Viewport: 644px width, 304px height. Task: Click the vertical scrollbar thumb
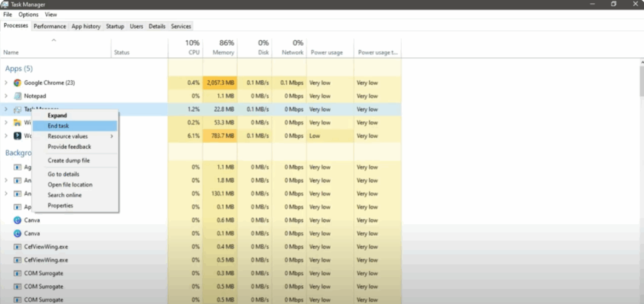point(641,81)
